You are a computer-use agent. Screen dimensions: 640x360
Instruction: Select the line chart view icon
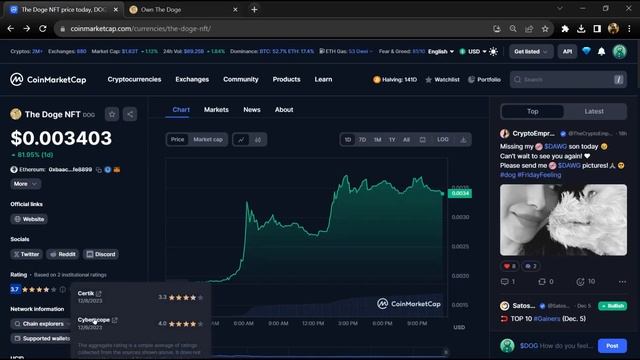241,140
